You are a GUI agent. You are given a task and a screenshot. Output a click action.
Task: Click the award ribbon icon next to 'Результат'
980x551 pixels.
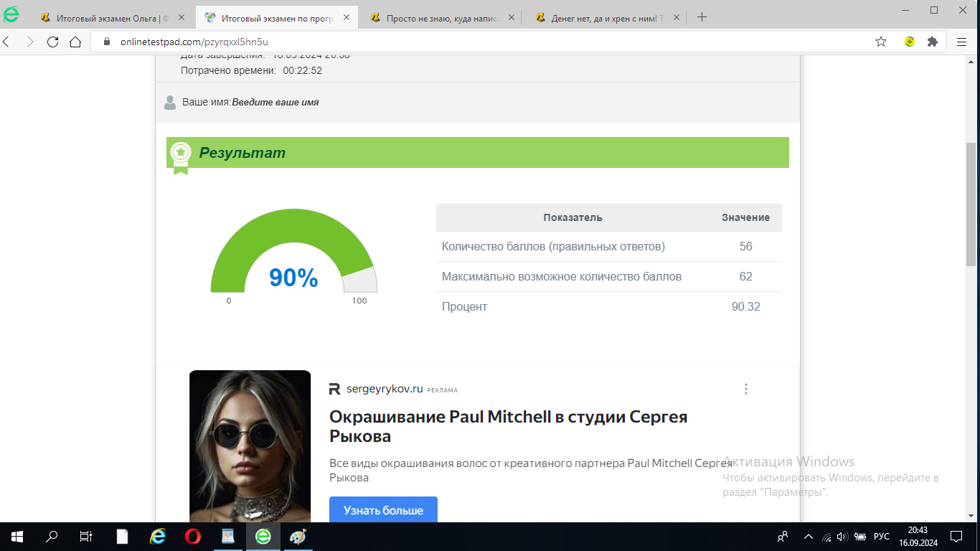(181, 158)
